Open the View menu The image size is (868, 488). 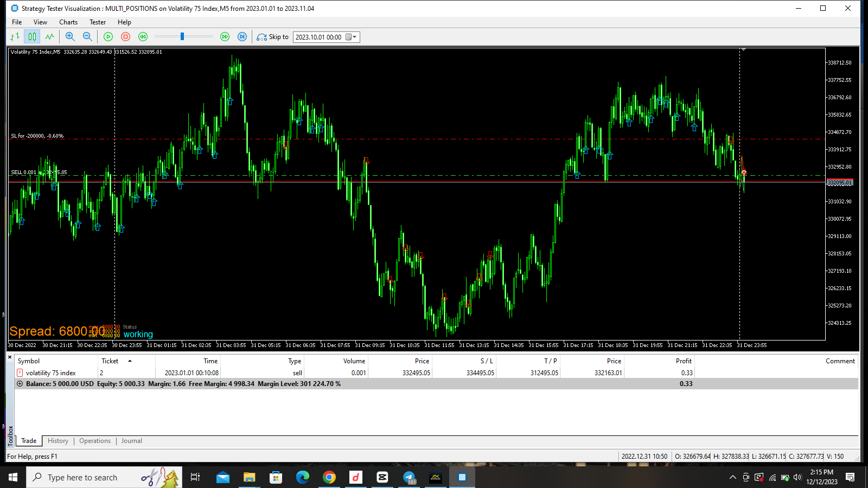[40, 22]
